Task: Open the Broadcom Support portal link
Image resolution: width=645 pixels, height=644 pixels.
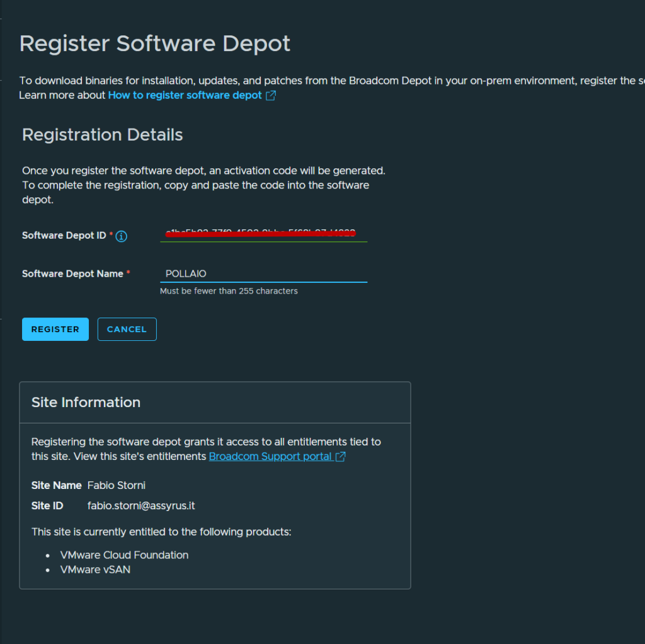Action: [x=270, y=457]
